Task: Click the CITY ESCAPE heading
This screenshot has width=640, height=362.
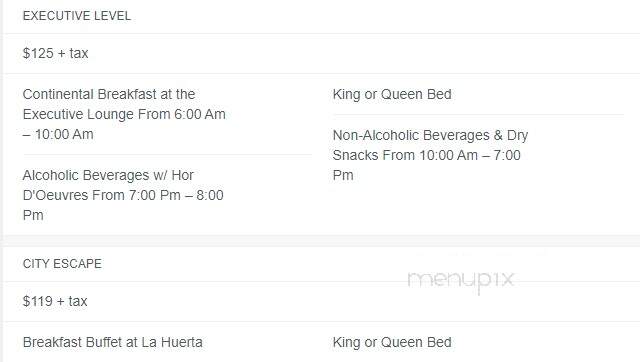Action: point(62,264)
